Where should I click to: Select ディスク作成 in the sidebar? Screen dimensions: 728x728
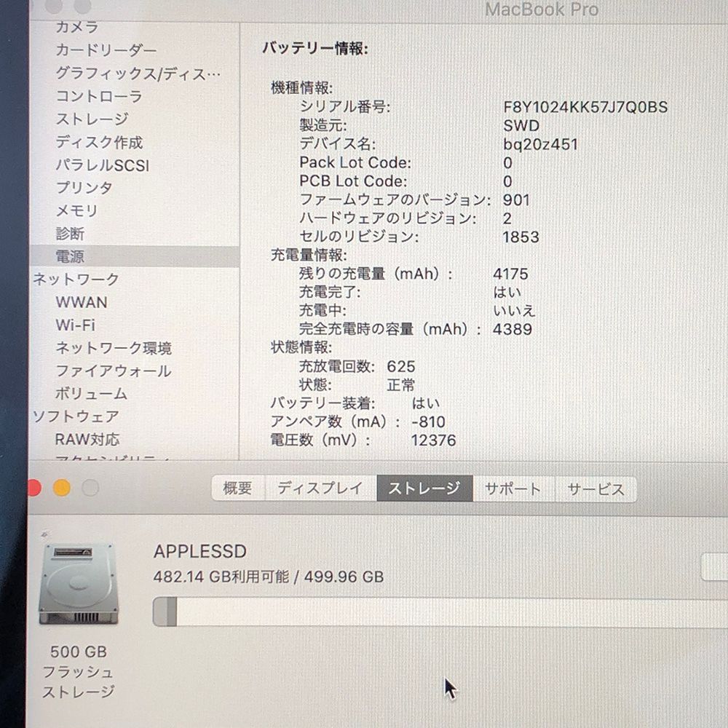99,142
